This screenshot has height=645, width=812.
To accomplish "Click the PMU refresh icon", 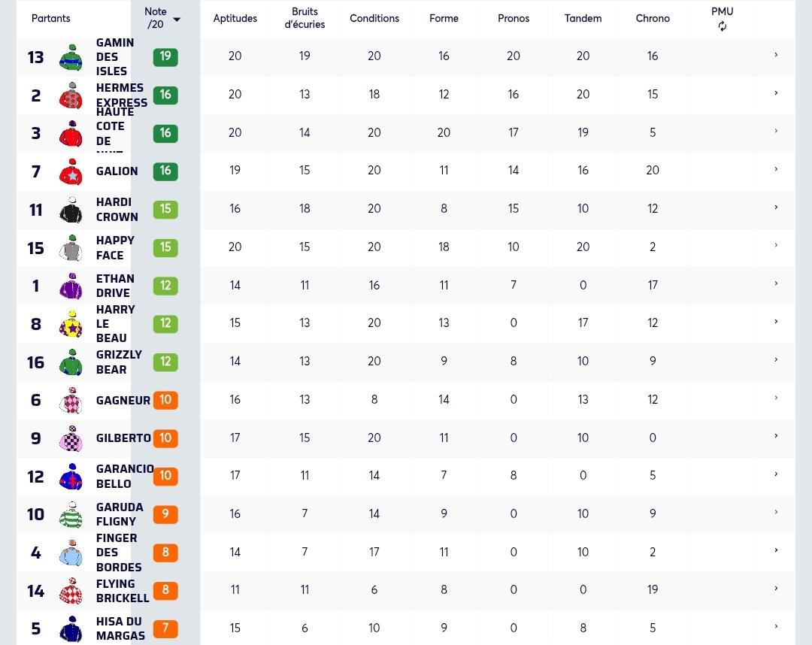I will (722, 26).
